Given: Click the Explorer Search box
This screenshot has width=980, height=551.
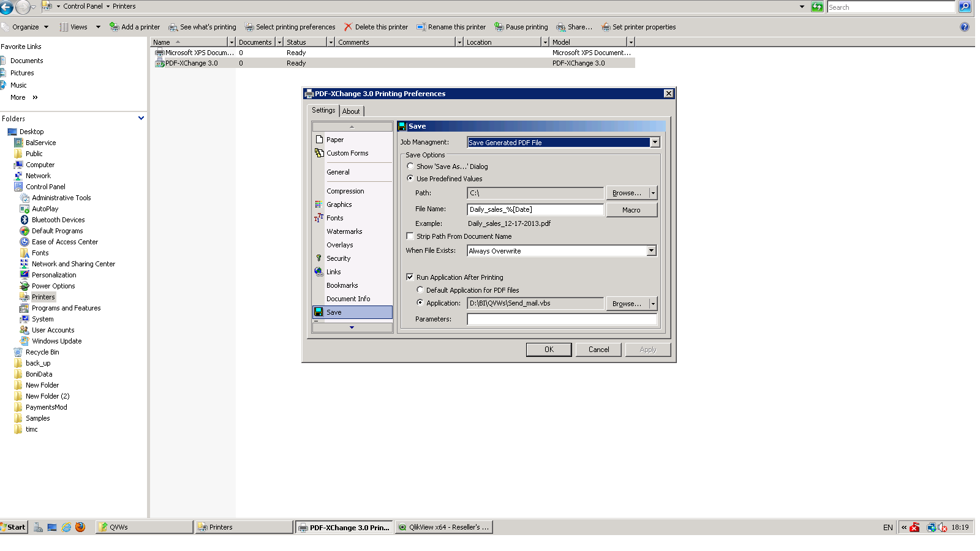Looking at the screenshot, I should (891, 7).
